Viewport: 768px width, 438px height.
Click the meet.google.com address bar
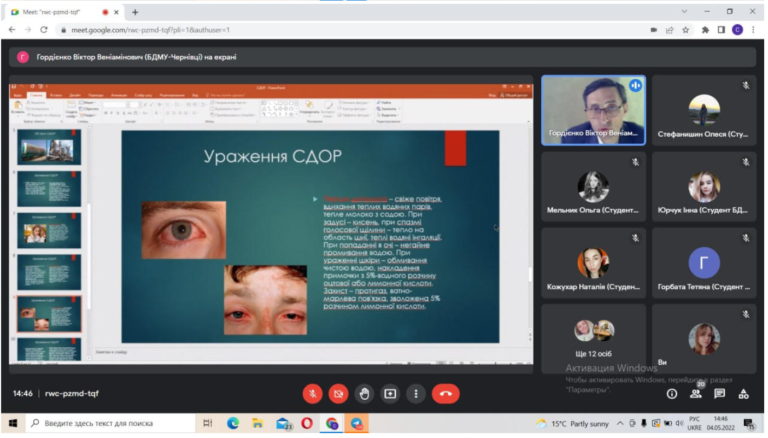300,30
